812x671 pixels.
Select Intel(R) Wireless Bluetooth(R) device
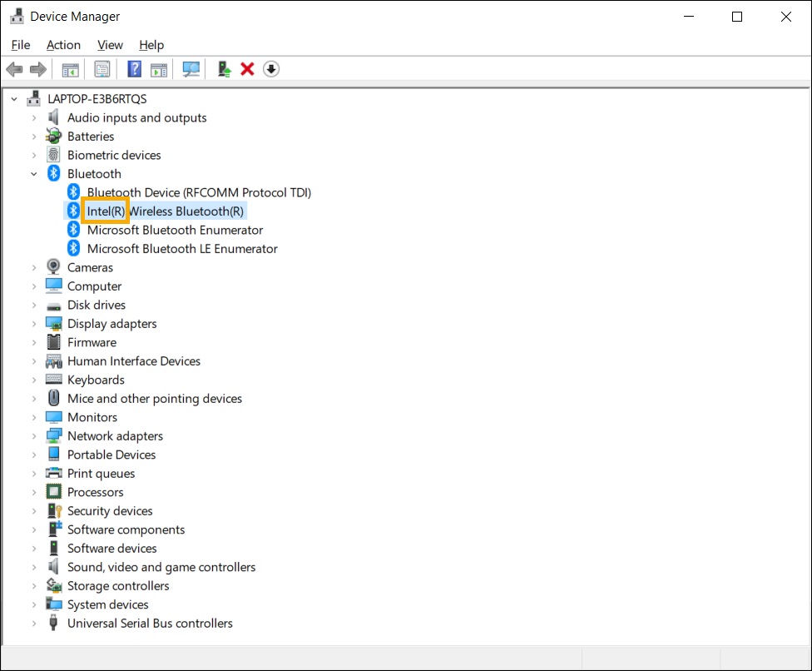click(166, 211)
